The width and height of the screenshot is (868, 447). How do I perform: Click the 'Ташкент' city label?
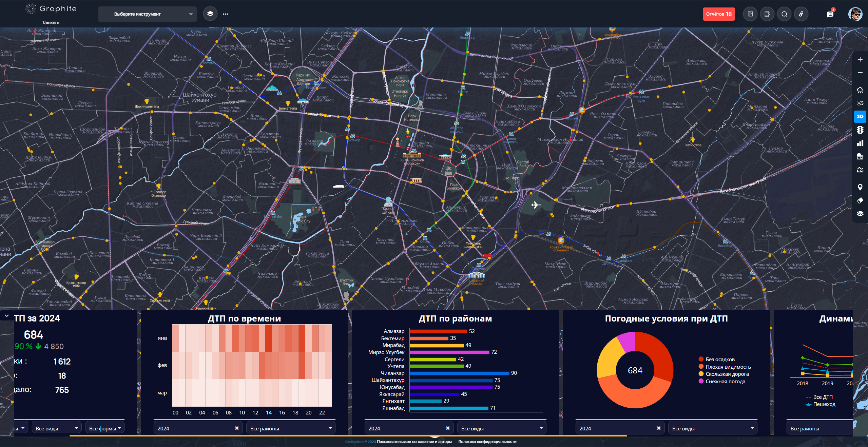pos(51,22)
